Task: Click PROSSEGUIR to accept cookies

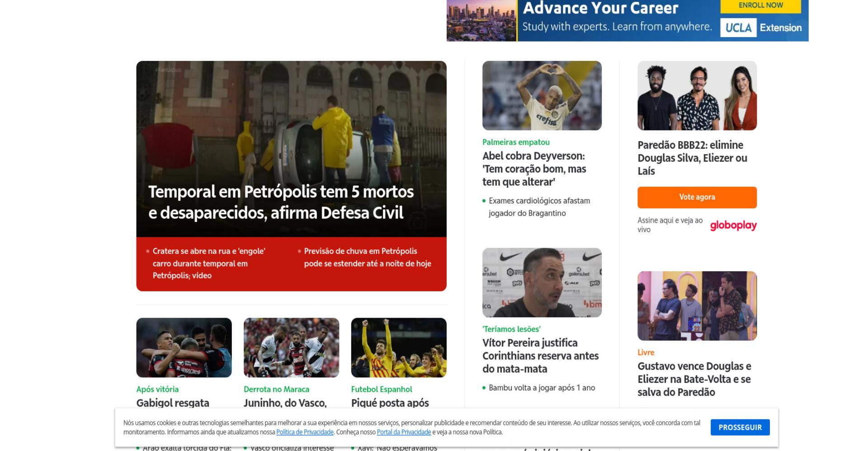Action: 740,428
